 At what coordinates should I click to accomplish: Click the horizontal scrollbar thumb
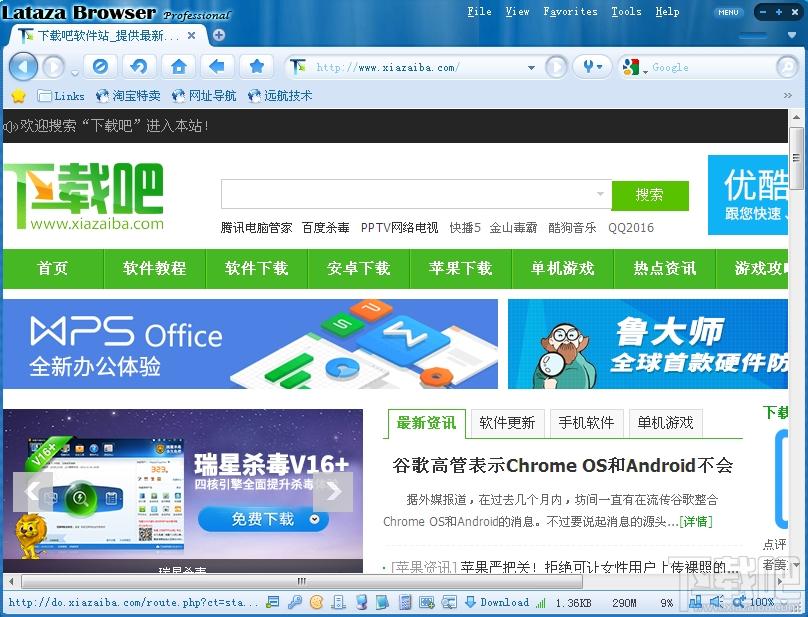point(302,581)
